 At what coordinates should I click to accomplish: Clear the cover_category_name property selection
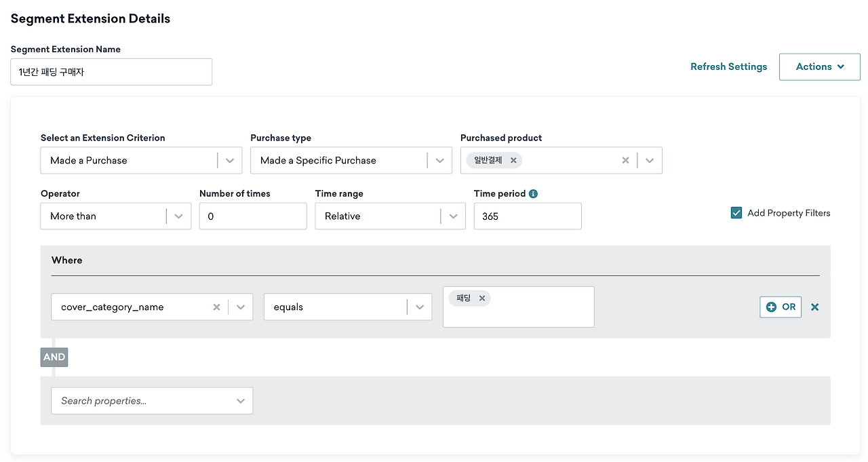pos(216,307)
